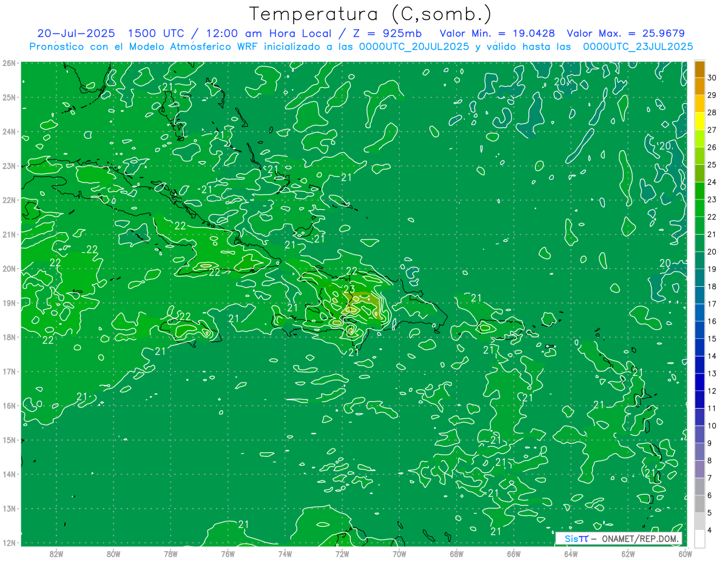Click initialization time "0000UTC_20JUL2025"

tap(414, 46)
